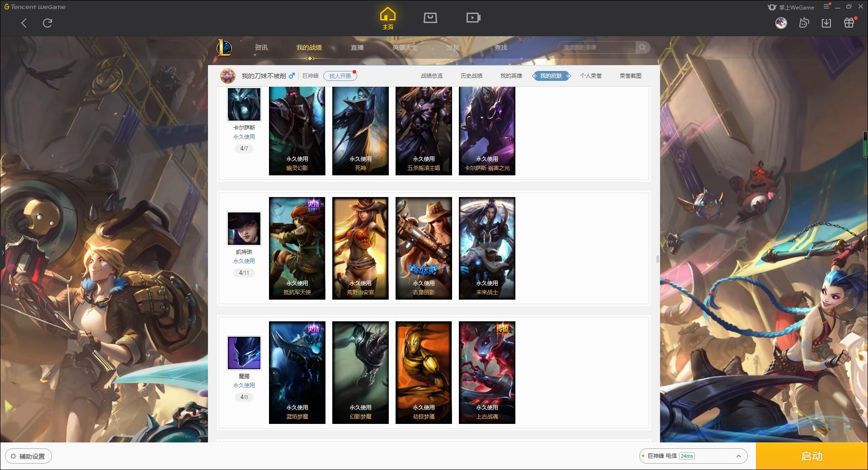Screen dimensions: 868x470
Task: Open the 资讯 tab
Action: (x=261, y=47)
